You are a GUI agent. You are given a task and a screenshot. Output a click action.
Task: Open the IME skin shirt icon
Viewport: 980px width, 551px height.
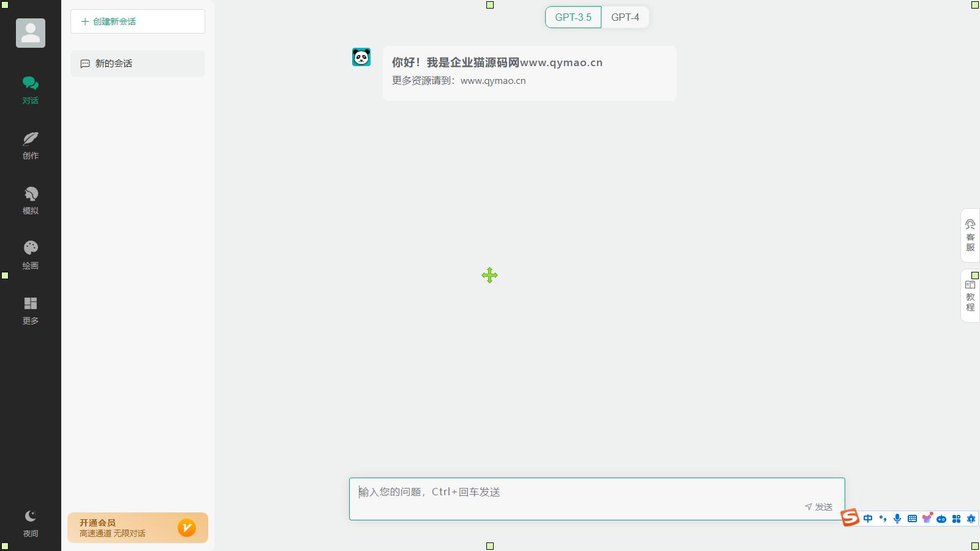[927, 519]
